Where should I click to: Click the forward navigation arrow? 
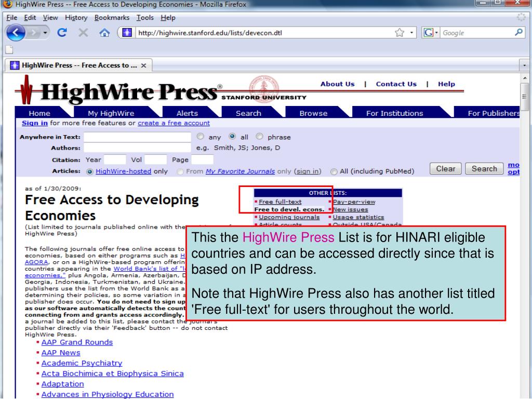(x=33, y=33)
